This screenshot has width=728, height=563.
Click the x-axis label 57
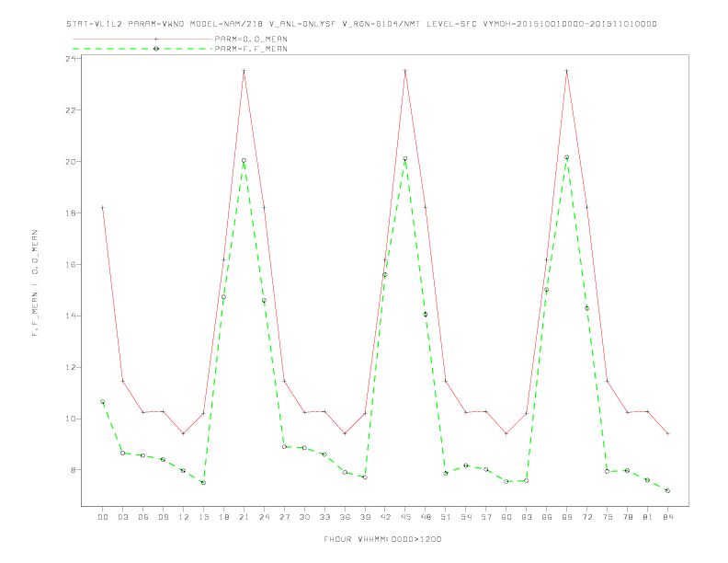486,517
